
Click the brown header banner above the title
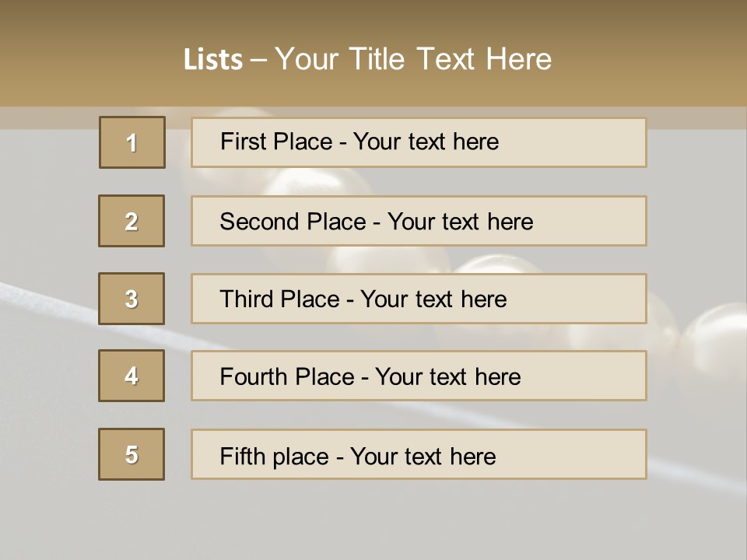tap(373, 19)
